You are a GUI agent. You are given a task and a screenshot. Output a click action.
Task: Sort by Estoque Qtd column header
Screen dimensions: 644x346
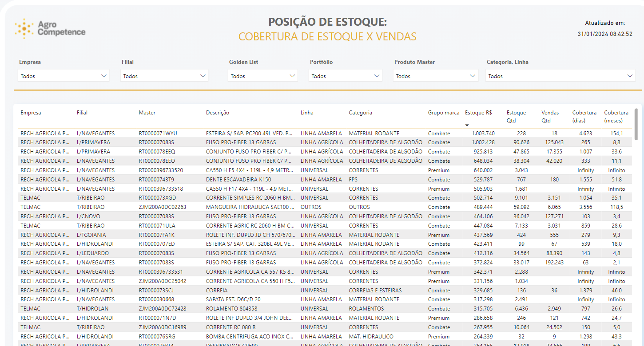[516, 116]
